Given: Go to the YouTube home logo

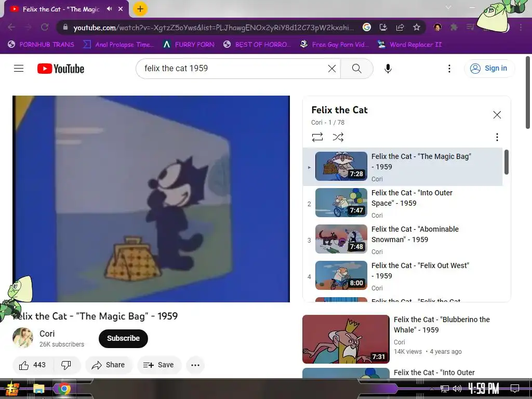Looking at the screenshot, I should pos(61,69).
